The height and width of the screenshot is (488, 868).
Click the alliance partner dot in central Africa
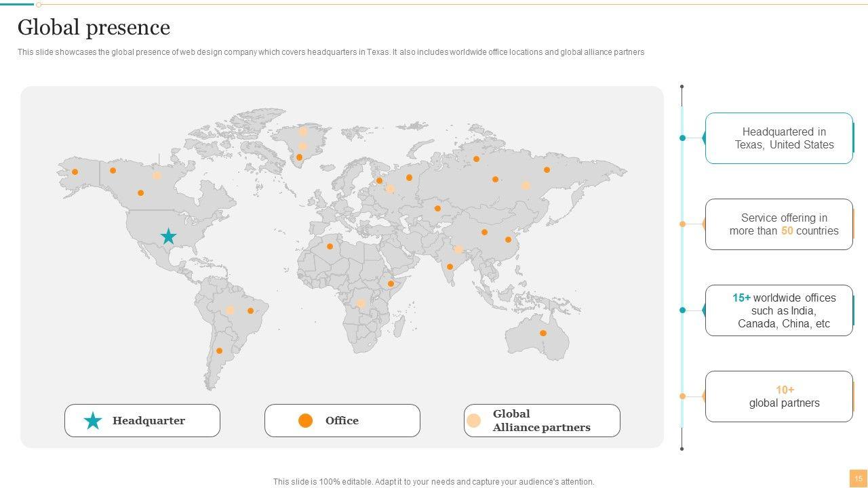tap(361, 303)
